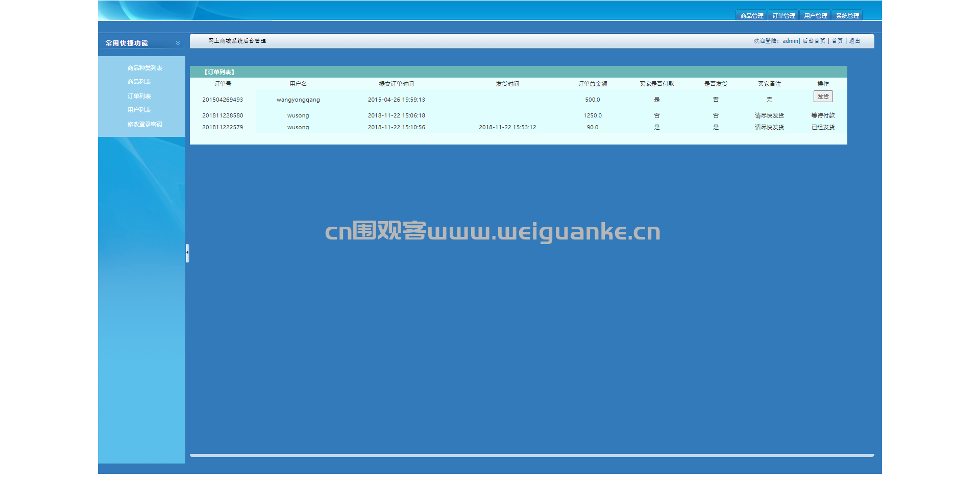
Task: Click the 退出 logout link
Action: click(x=854, y=41)
